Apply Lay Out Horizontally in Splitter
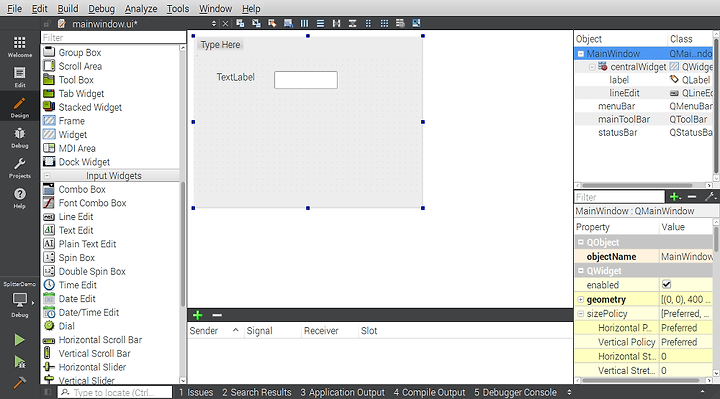Screen dimensions: 720x399 click(x=337, y=23)
